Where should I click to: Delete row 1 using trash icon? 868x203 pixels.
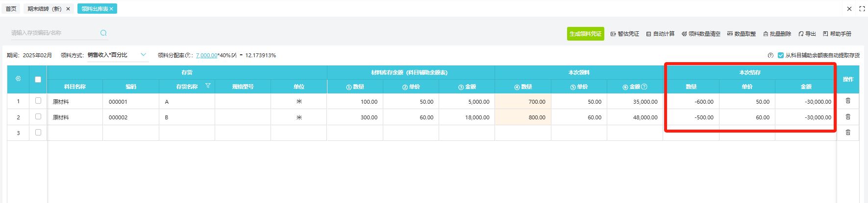point(848,101)
